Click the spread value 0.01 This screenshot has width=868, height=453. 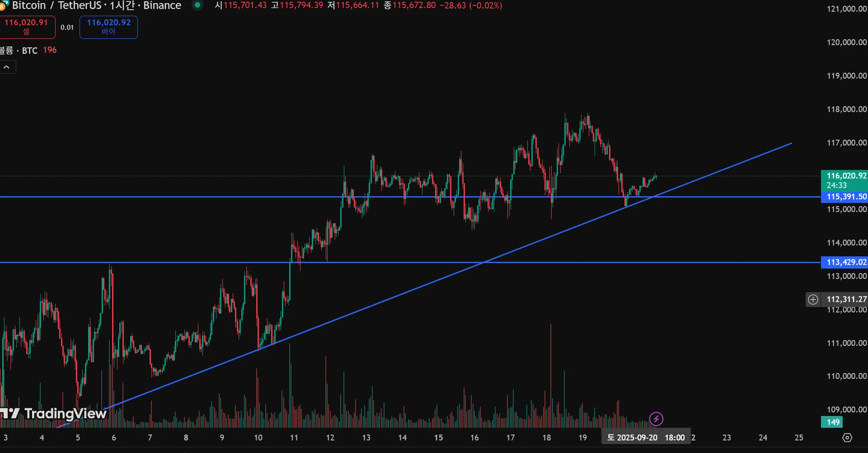point(67,27)
